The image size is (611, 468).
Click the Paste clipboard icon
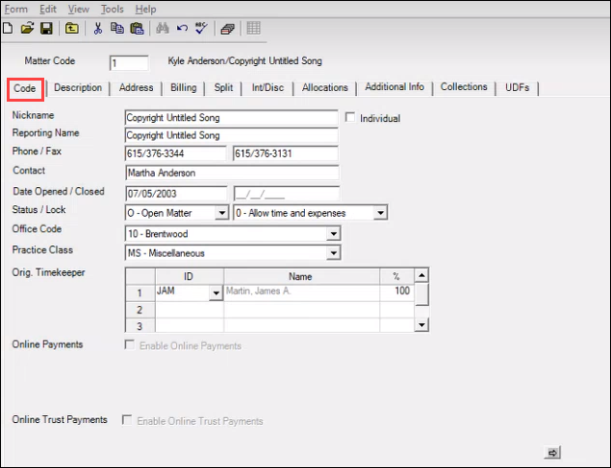click(x=134, y=28)
